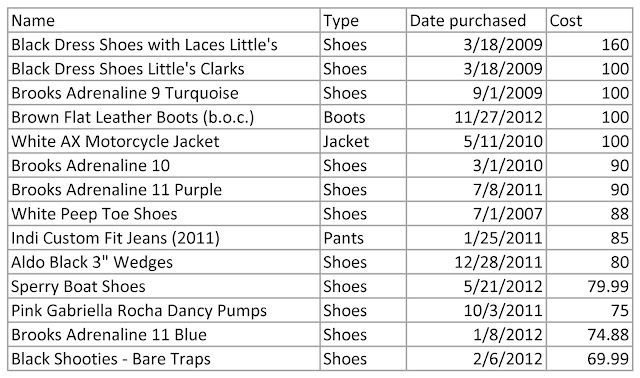Select the Brooks Adrenaline 9 Turquoise cell
This screenshot has width=640, height=378.
(164, 93)
